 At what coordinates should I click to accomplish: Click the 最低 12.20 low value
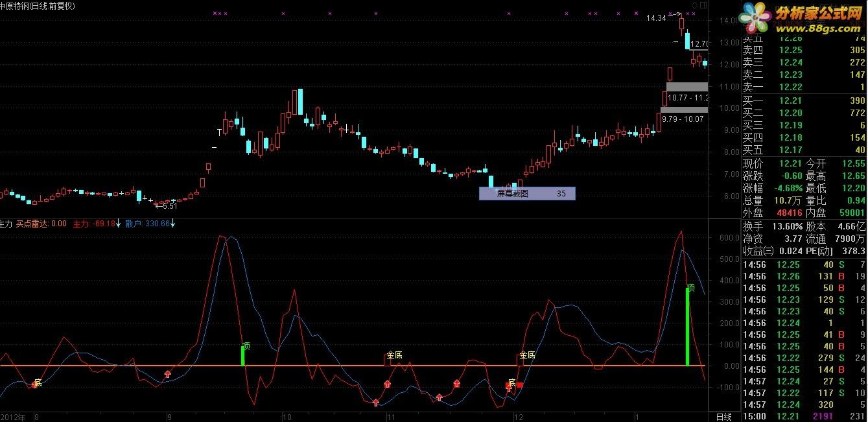click(x=852, y=188)
